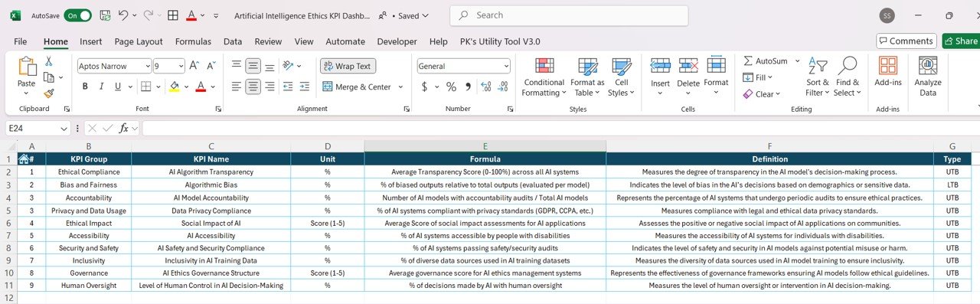Click the Analyze Data icon

tap(928, 66)
